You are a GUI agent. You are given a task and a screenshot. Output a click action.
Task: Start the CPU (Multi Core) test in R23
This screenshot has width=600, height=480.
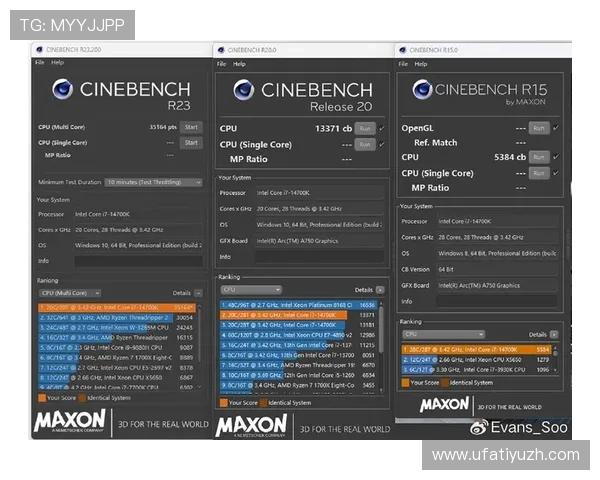point(191,127)
